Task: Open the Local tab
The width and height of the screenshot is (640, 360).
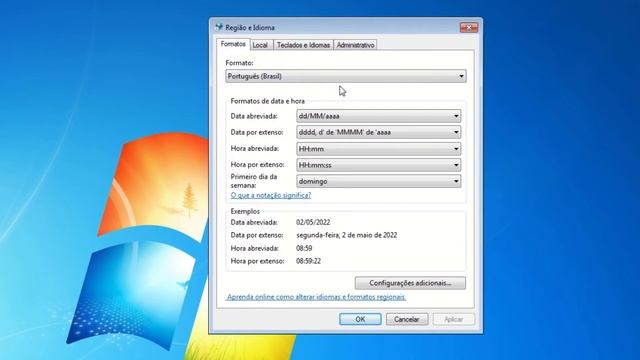Action: [x=260, y=45]
